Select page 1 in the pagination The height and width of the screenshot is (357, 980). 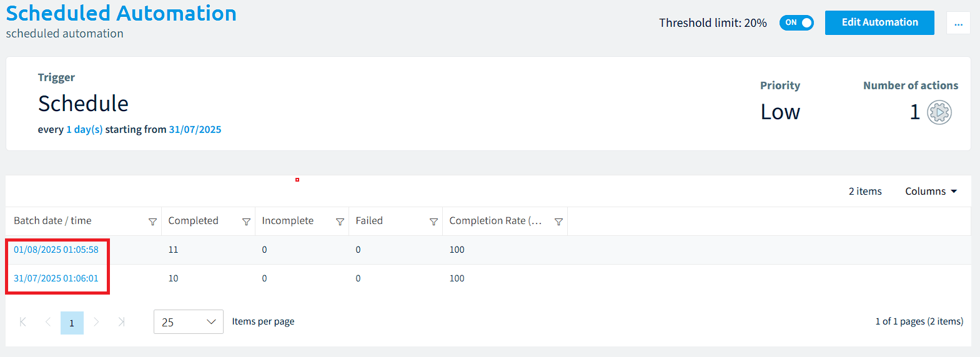72,323
